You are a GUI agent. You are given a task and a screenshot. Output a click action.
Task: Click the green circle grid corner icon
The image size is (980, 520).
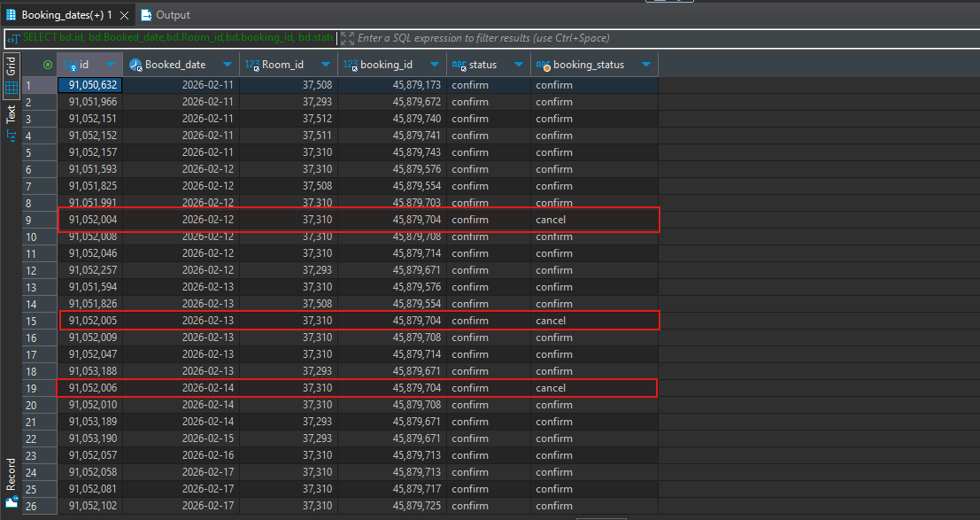coord(48,65)
